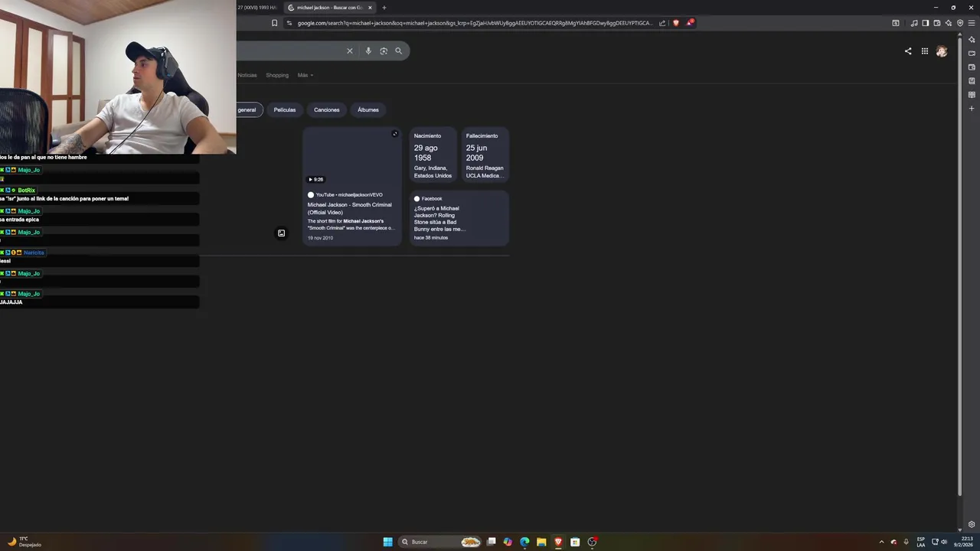
Task: Expand the Smooth Criminal video card
Action: point(395,134)
